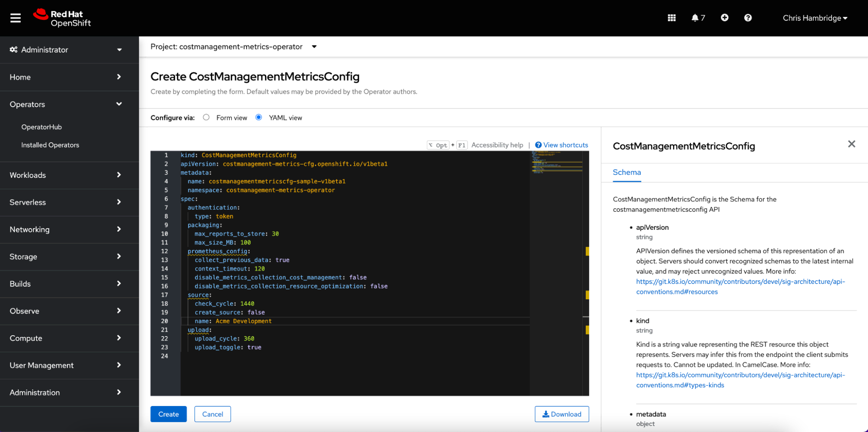Open the help question mark icon
The image size is (868, 432).
[748, 18]
